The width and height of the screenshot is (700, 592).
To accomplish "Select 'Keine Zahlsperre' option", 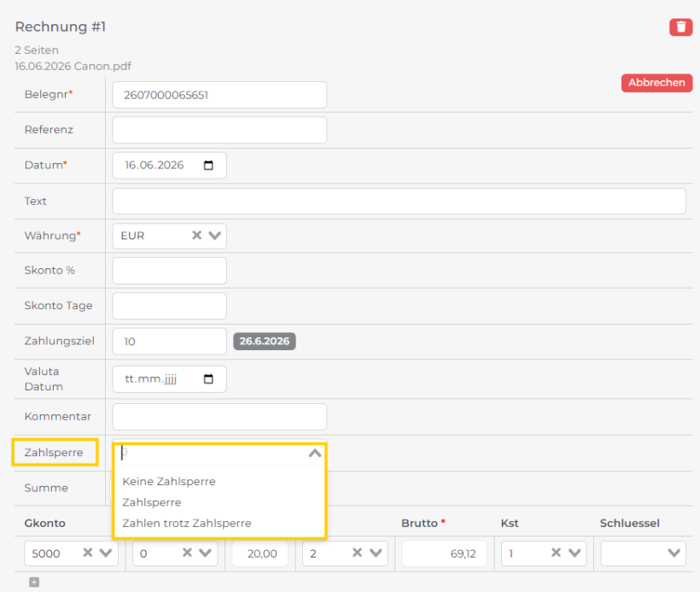I will click(x=169, y=482).
